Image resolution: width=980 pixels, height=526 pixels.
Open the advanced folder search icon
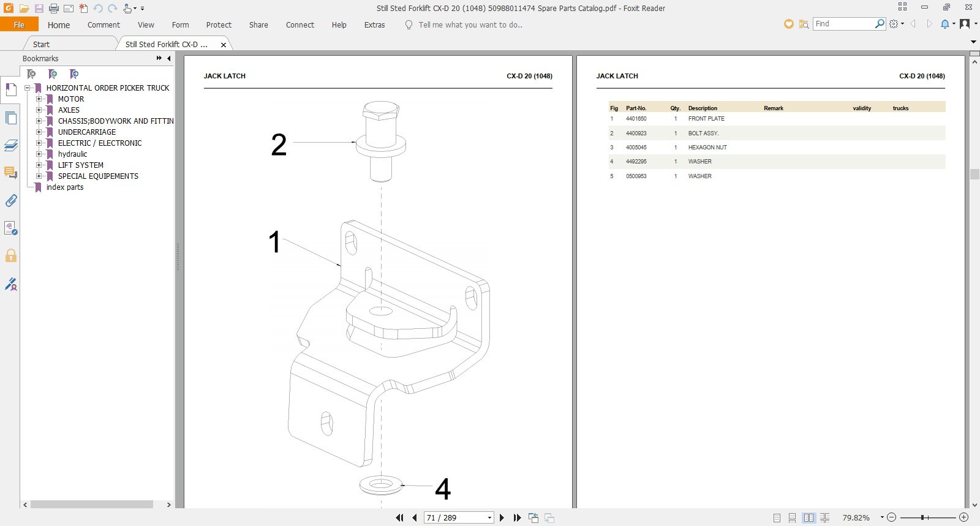point(804,24)
